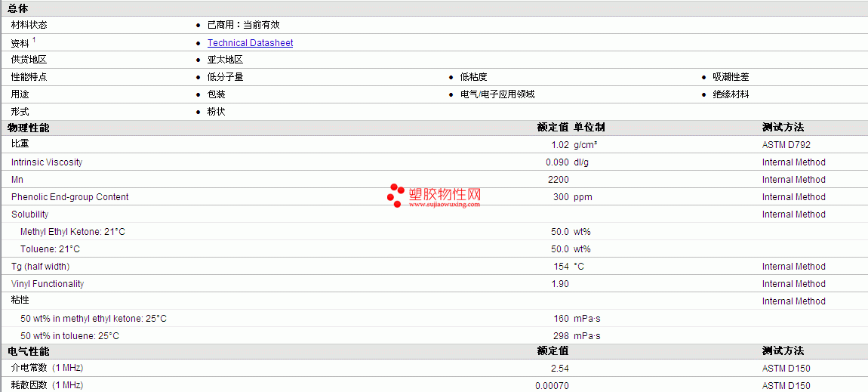
Task: Click the 耗散因数 (1 MHz) label
Action: point(47,384)
